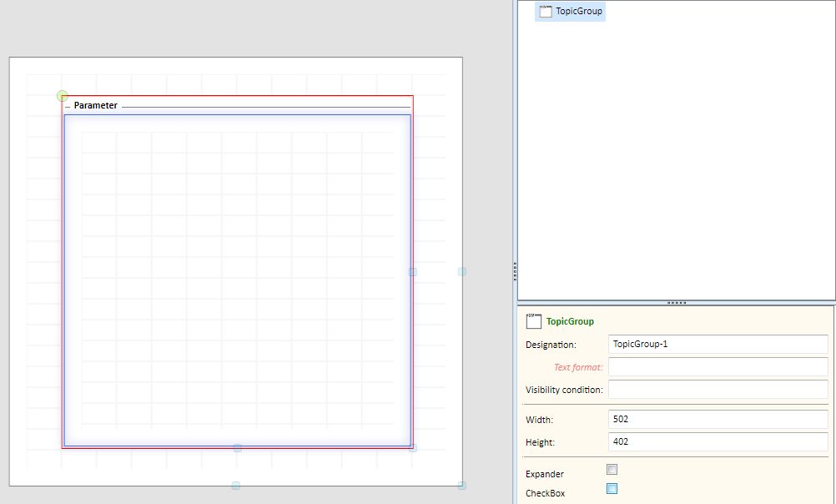
Task: Click the Visibility condition input field
Action: 718,390
